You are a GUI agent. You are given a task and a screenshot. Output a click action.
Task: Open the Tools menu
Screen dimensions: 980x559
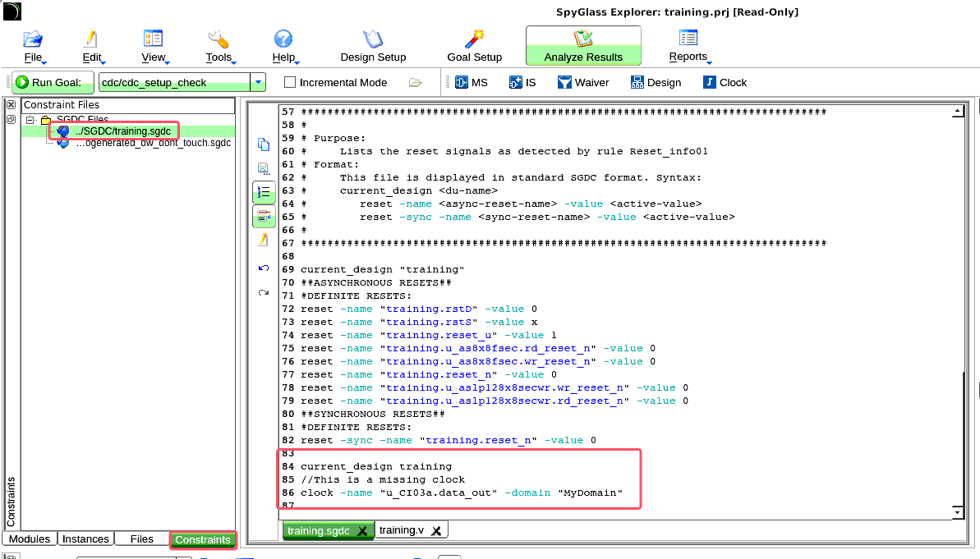click(219, 46)
